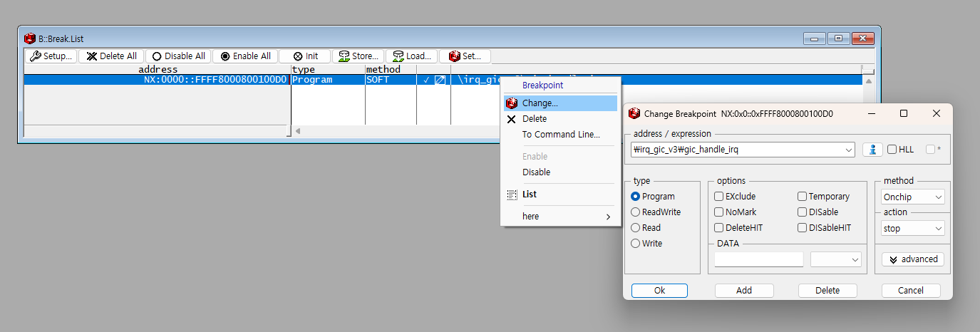Viewport: 980px width, 332px height.
Task: Click the edit square icon in the breakpoint row
Action: 440,80
